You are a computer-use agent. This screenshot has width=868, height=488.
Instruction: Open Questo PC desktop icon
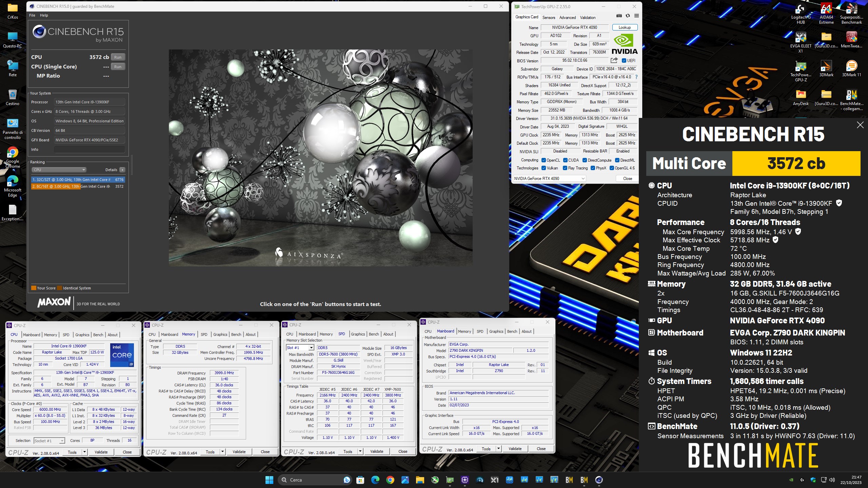pos(13,40)
